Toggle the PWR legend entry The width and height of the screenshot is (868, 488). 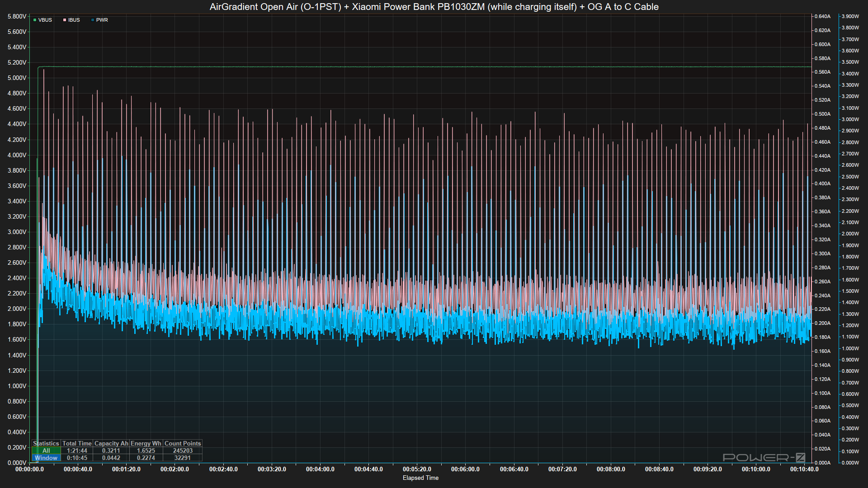click(x=99, y=20)
